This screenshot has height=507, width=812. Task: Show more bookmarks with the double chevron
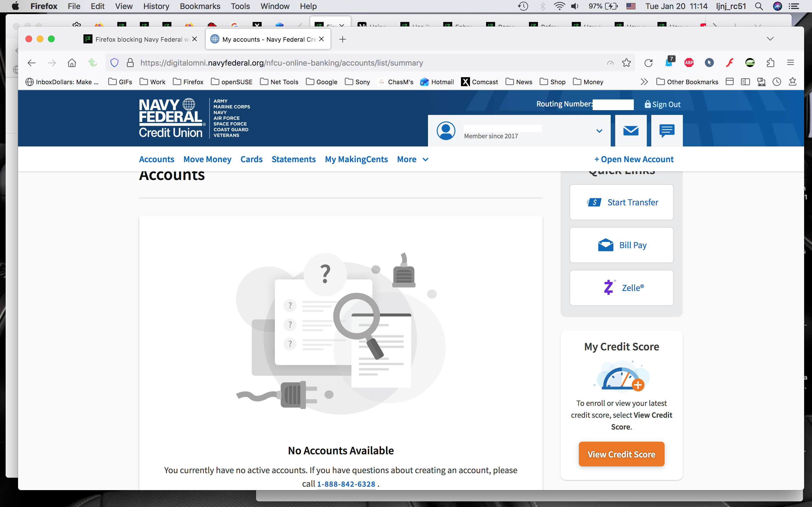point(644,82)
